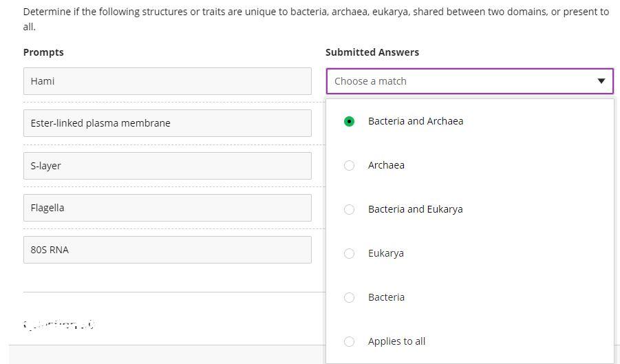Click the "Flagella" prompt box
620x364 pixels.
click(167, 208)
